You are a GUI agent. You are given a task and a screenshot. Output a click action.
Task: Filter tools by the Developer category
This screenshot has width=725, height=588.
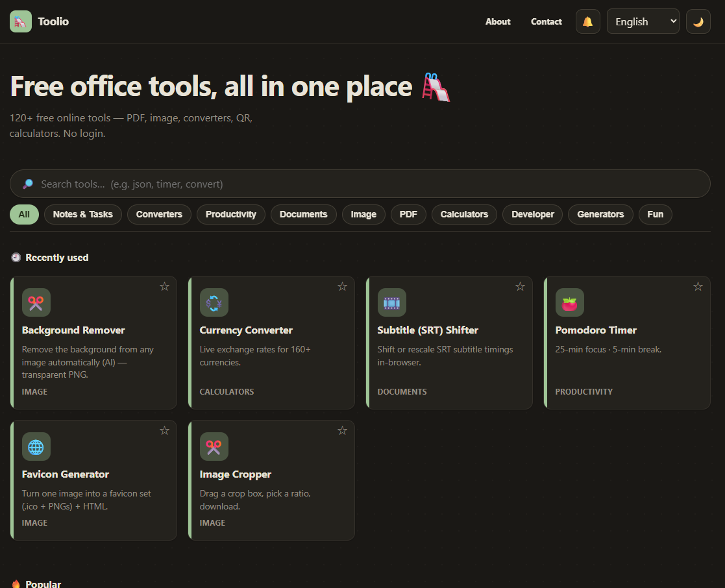pyautogui.click(x=533, y=214)
